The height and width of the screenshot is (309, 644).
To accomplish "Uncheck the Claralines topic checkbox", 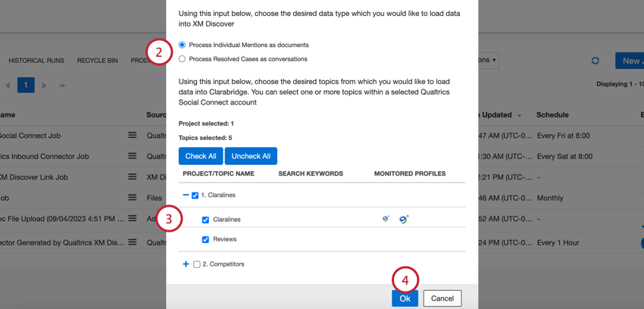I will point(205,220).
